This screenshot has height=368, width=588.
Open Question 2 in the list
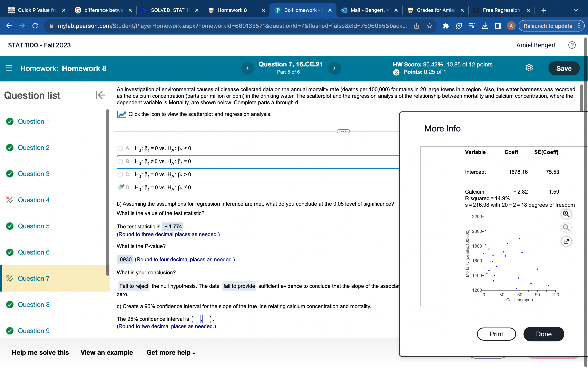[x=33, y=147]
